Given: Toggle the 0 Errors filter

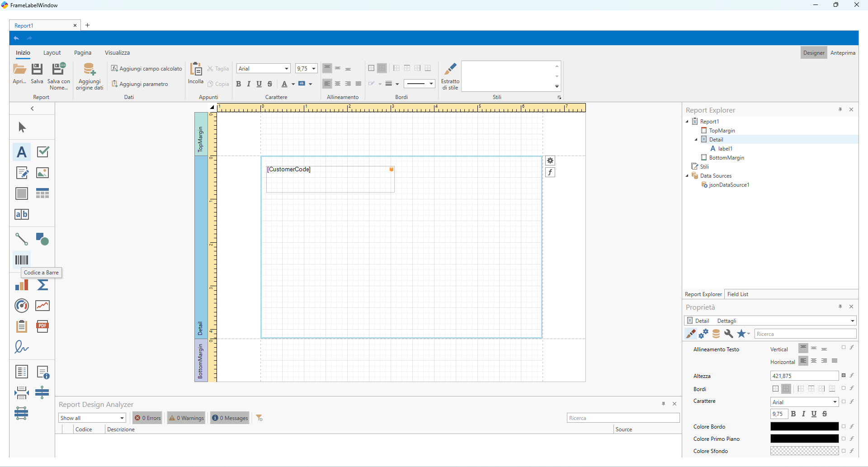Looking at the screenshot, I should 148,418.
